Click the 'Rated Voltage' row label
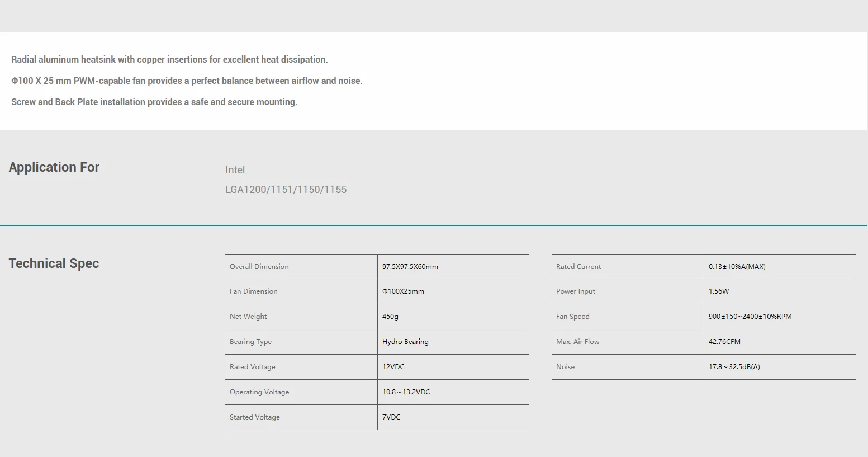Viewport: 868px width, 457px height. click(252, 367)
